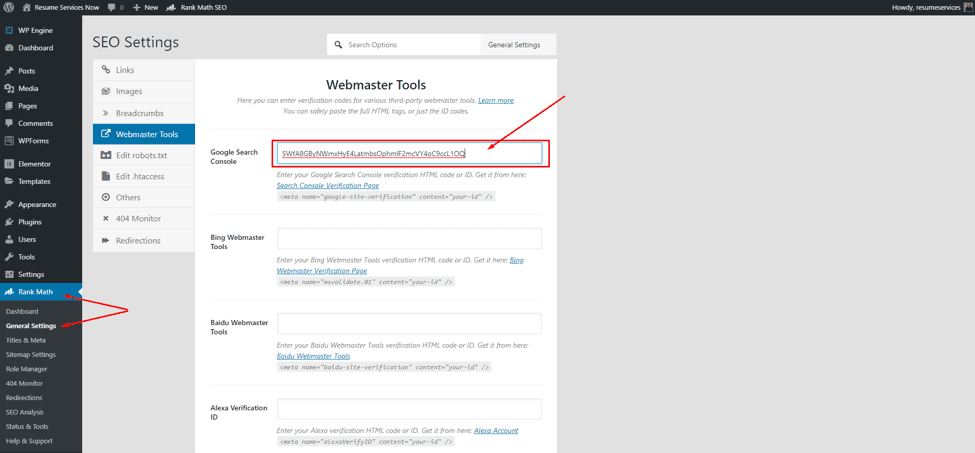Image resolution: width=975 pixels, height=453 pixels.
Task: Click the WordPress logo icon
Action: click(x=9, y=7)
